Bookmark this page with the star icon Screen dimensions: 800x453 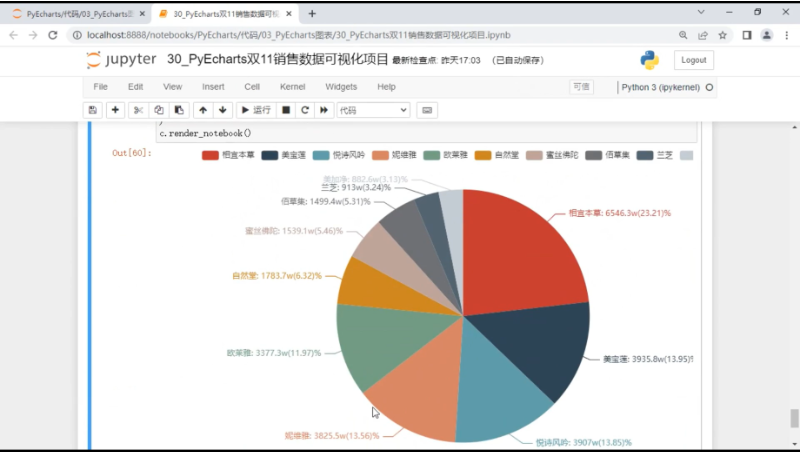(722, 35)
